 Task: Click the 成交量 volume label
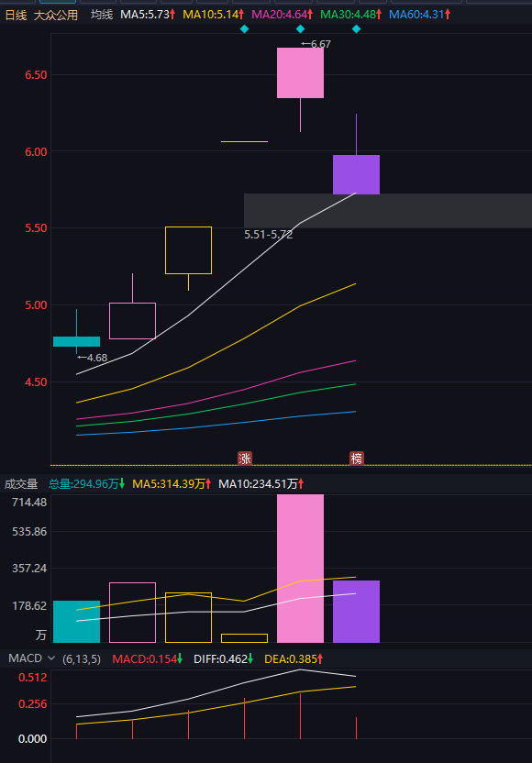click(x=21, y=484)
